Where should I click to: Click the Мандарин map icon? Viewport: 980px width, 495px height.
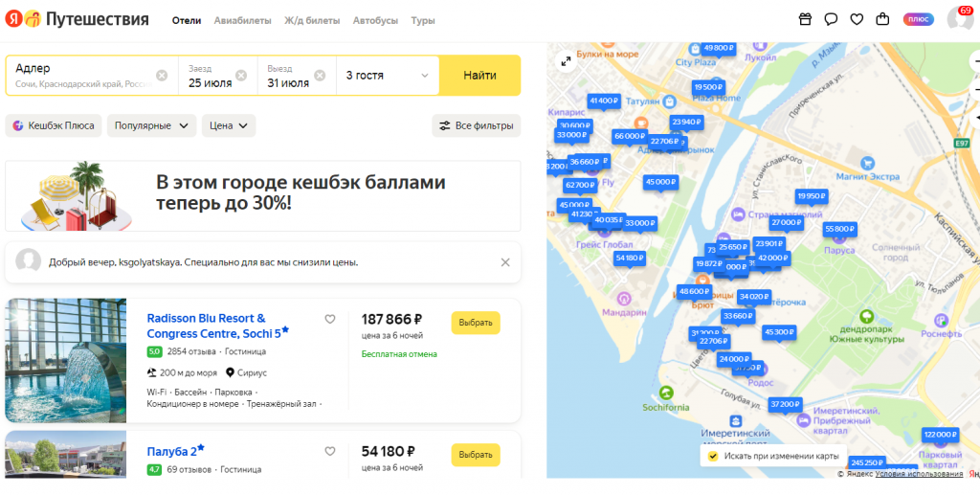pyautogui.click(x=623, y=298)
